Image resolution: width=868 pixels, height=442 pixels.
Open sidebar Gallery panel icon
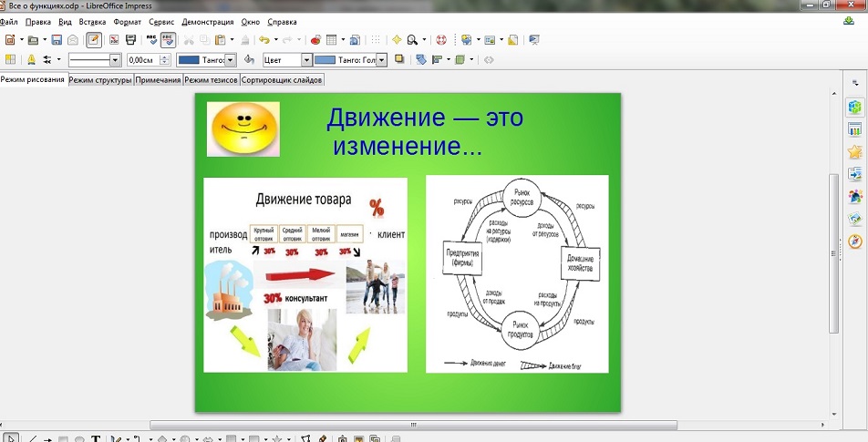coord(854,219)
